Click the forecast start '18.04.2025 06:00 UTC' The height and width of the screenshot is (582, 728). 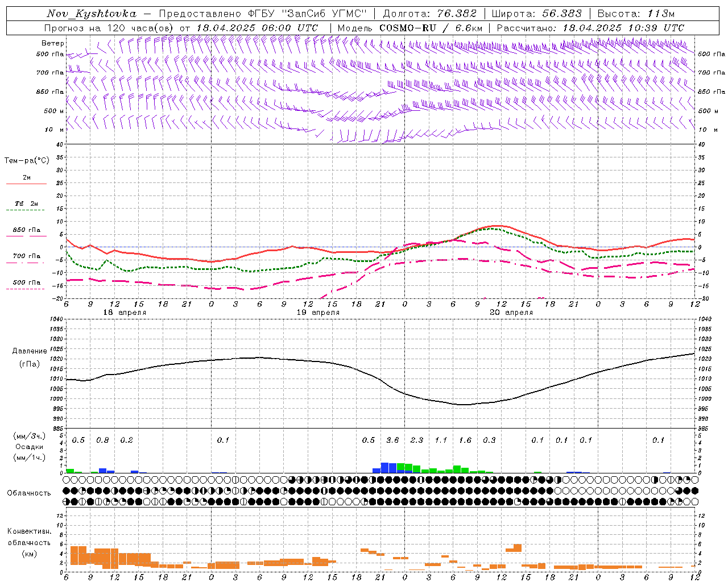point(257,28)
